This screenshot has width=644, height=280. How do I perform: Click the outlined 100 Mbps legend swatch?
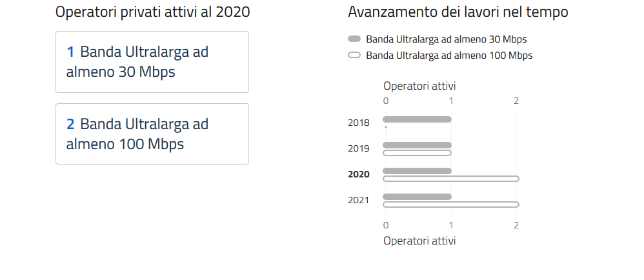click(x=354, y=55)
